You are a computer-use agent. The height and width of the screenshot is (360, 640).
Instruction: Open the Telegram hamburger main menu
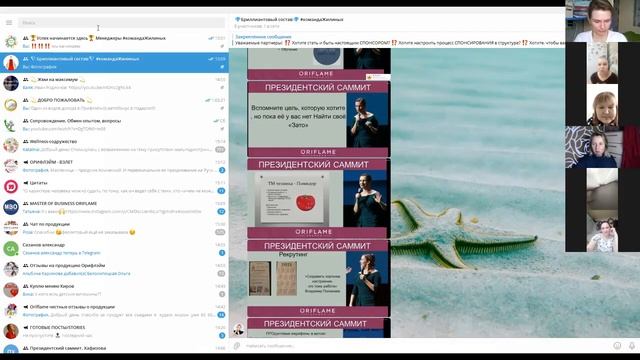click(9, 23)
